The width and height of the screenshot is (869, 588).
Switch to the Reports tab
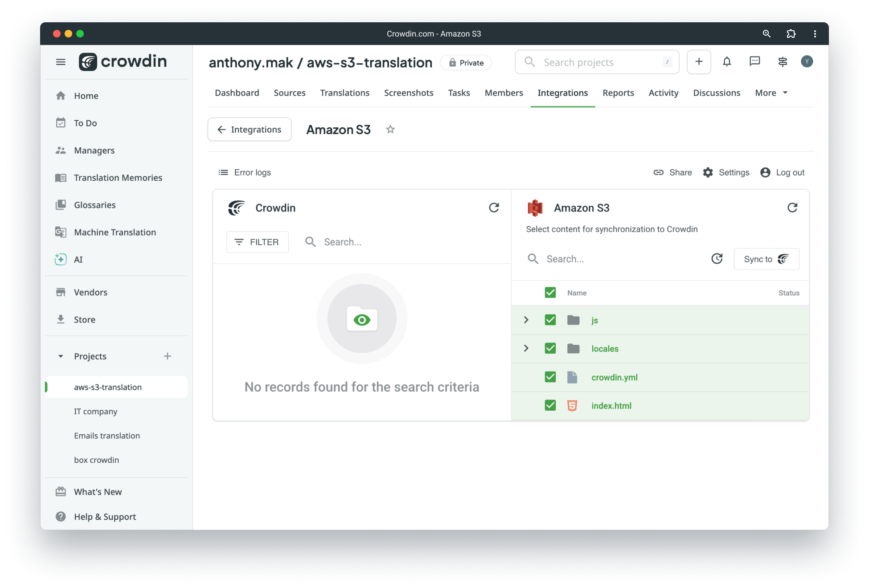pyautogui.click(x=619, y=93)
